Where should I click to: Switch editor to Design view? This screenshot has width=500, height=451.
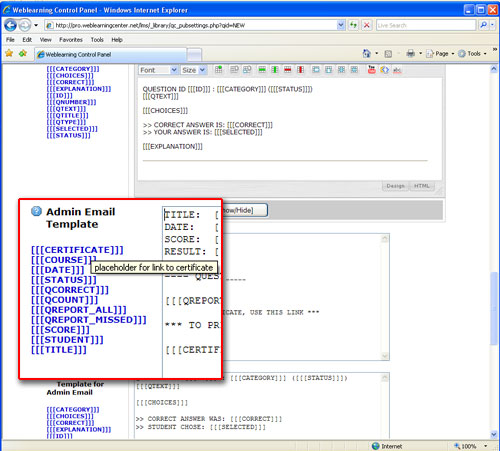396,186
